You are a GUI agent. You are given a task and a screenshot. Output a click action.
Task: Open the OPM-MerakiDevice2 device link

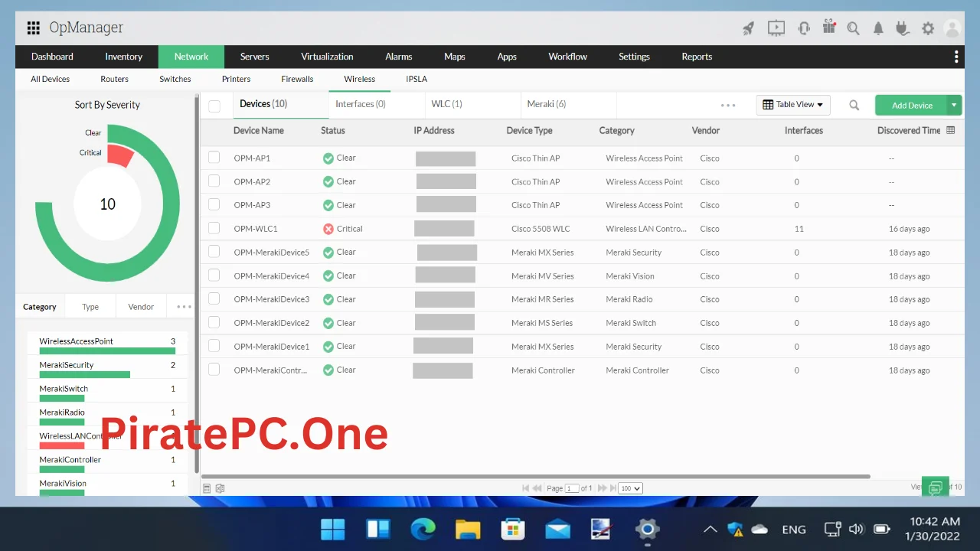pyautogui.click(x=272, y=323)
